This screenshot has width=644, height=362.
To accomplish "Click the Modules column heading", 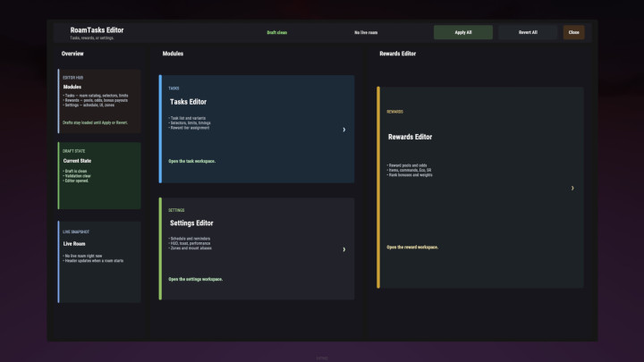I will pyautogui.click(x=173, y=54).
